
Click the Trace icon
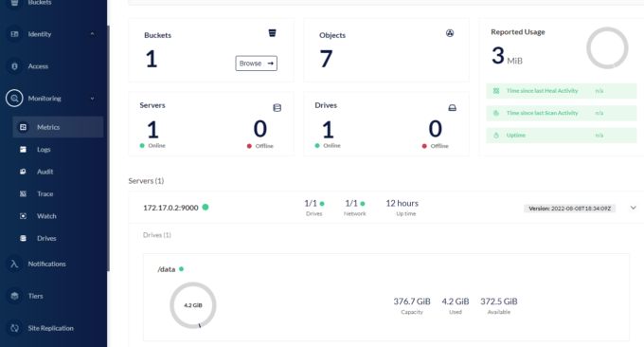point(23,193)
